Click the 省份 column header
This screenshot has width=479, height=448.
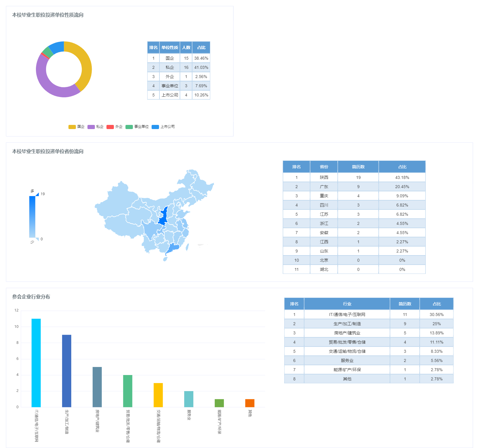click(324, 167)
